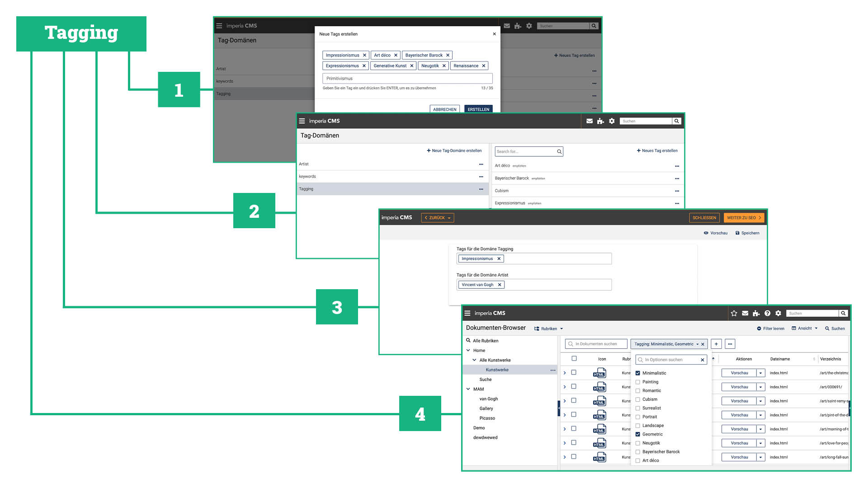Viewport: 868px width, 488px height.
Task: Open hamburger menu in Dokumenten-Browser window
Action: pos(467,313)
